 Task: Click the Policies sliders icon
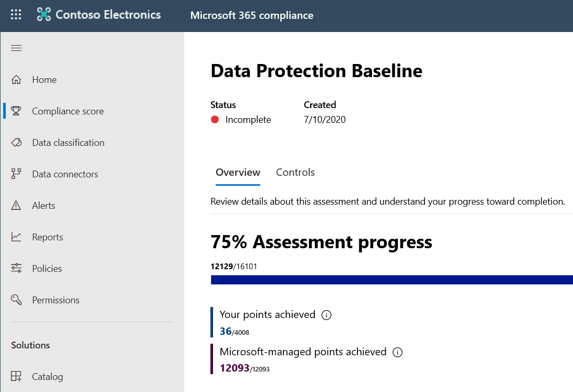[16, 268]
